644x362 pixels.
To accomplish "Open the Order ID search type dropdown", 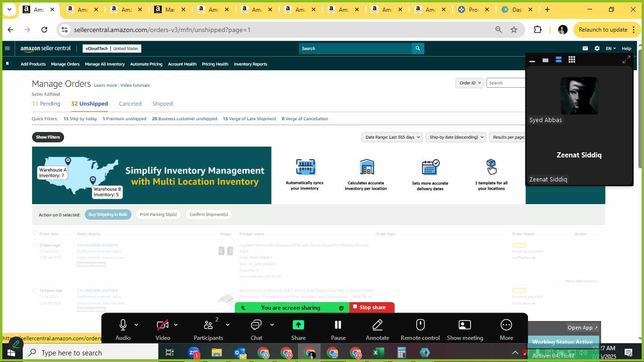I will click(x=470, y=82).
